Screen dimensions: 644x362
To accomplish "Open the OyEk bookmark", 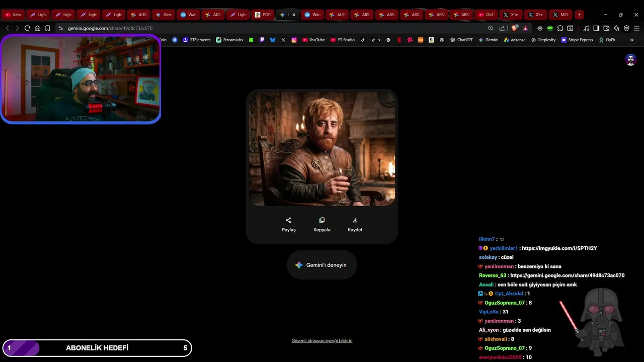I will (x=607, y=40).
